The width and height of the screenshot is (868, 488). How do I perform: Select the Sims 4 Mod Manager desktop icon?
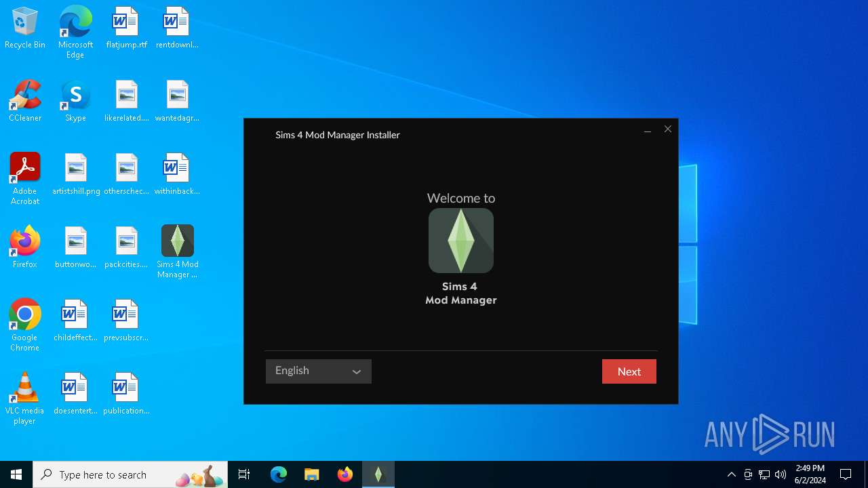[177, 252]
